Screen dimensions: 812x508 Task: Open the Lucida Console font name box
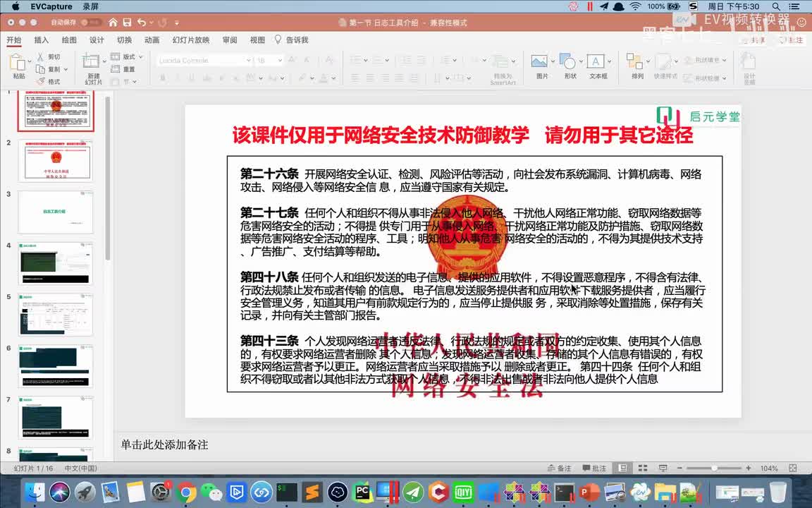(x=204, y=60)
